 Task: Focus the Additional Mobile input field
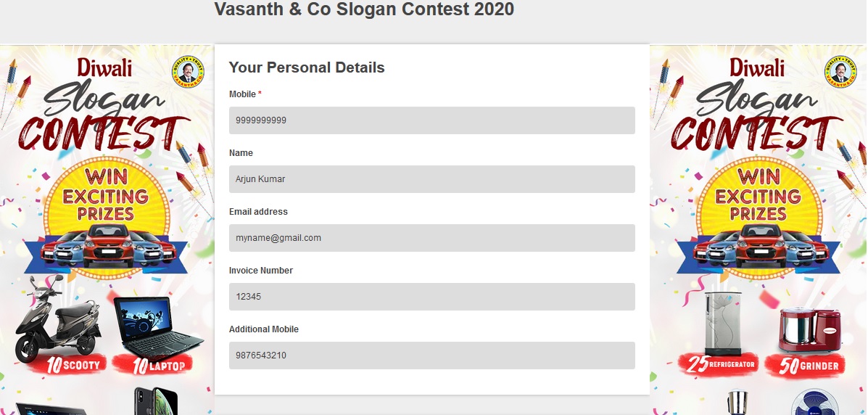[431, 356]
